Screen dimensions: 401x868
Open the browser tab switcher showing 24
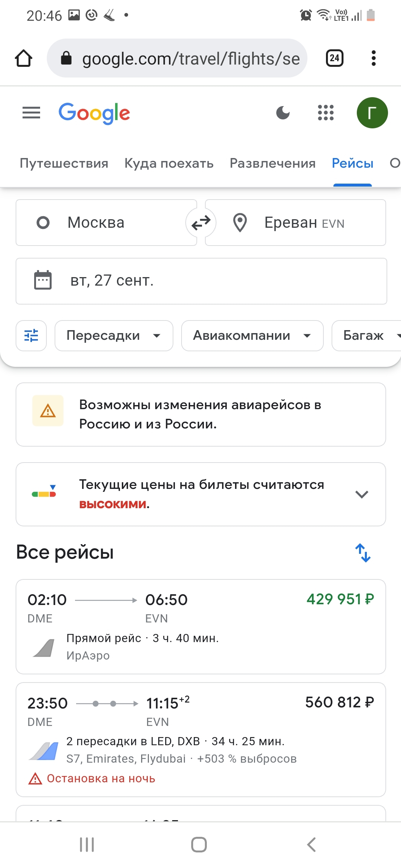[x=335, y=58]
